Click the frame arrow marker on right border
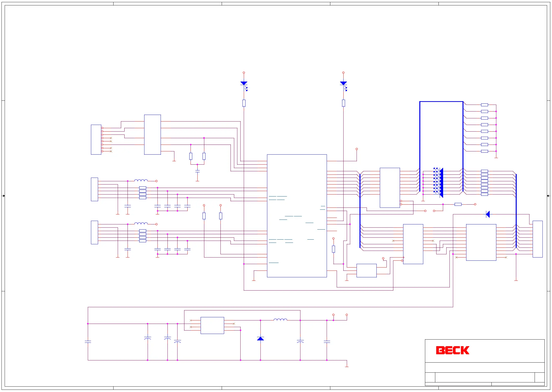552x392 pixels. [x=548, y=196]
